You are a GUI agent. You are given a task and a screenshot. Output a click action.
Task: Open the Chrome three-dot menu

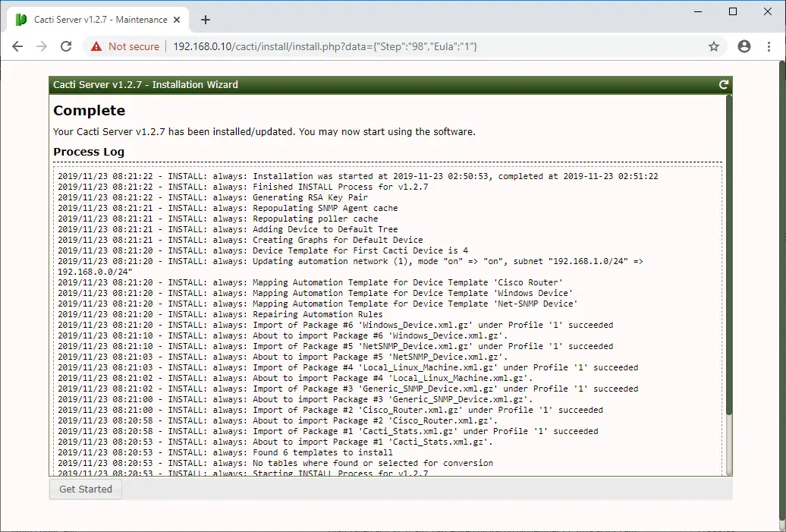tap(769, 46)
